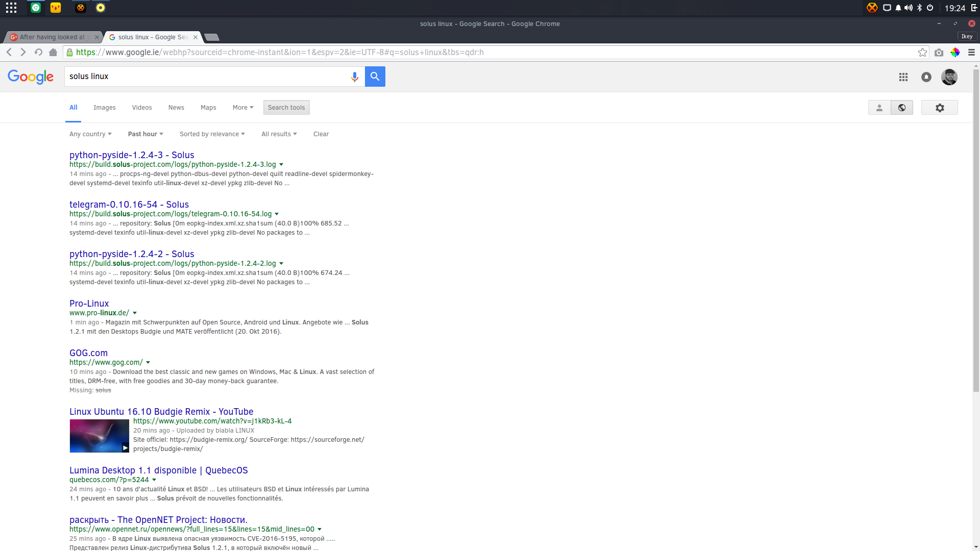Expand the More search categories dropdown
This screenshot has width=980, height=551.
243,108
